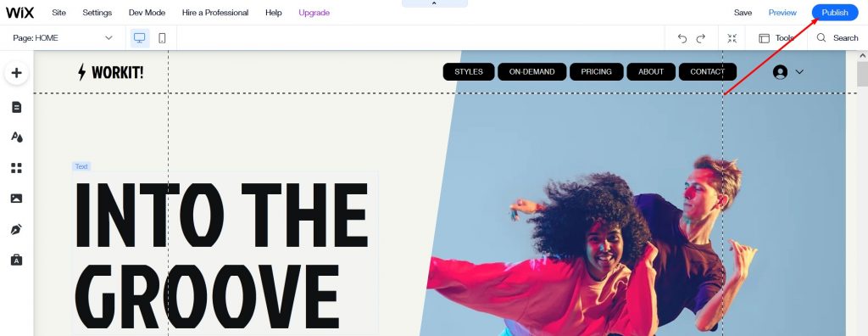
Task: Open the Add Elements plus icon
Action: [17, 73]
